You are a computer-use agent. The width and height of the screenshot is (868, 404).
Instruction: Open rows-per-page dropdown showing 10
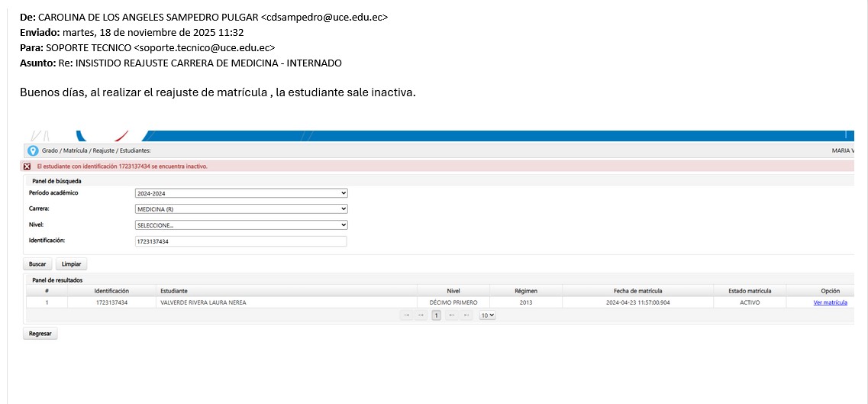(487, 315)
